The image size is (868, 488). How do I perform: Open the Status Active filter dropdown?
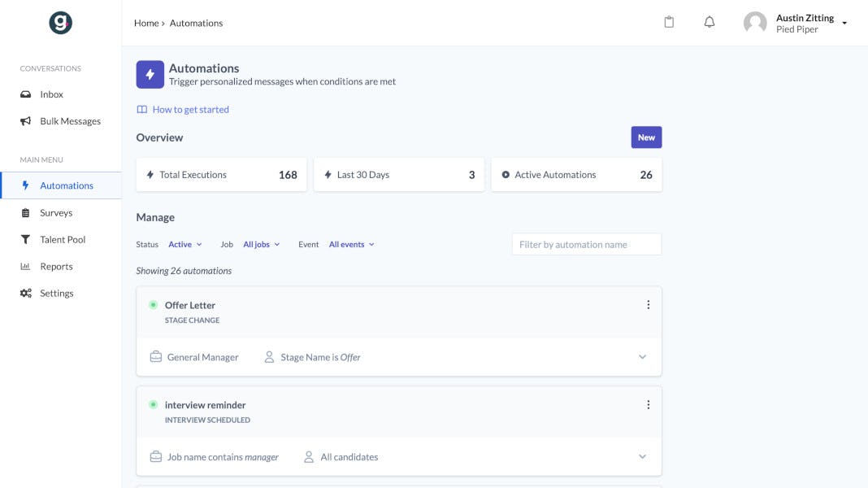point(185,245)
